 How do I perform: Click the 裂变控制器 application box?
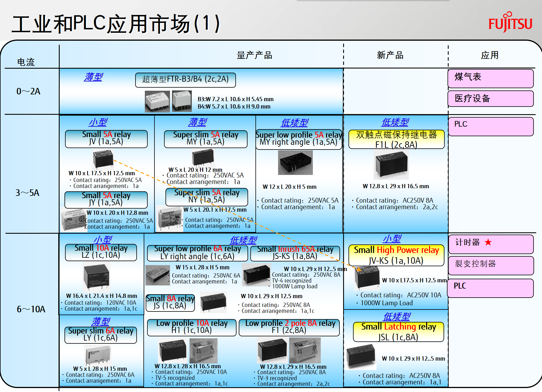[x=491, y=265]
